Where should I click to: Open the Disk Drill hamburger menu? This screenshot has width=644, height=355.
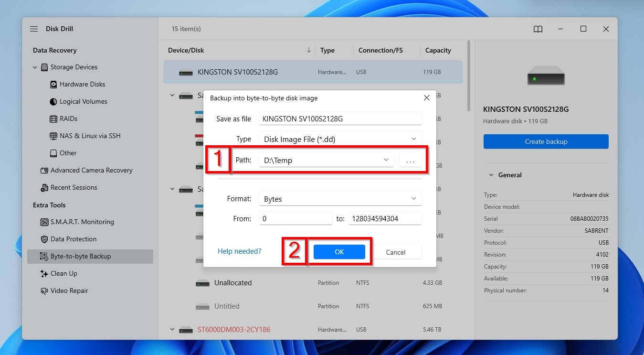[34, 29]
